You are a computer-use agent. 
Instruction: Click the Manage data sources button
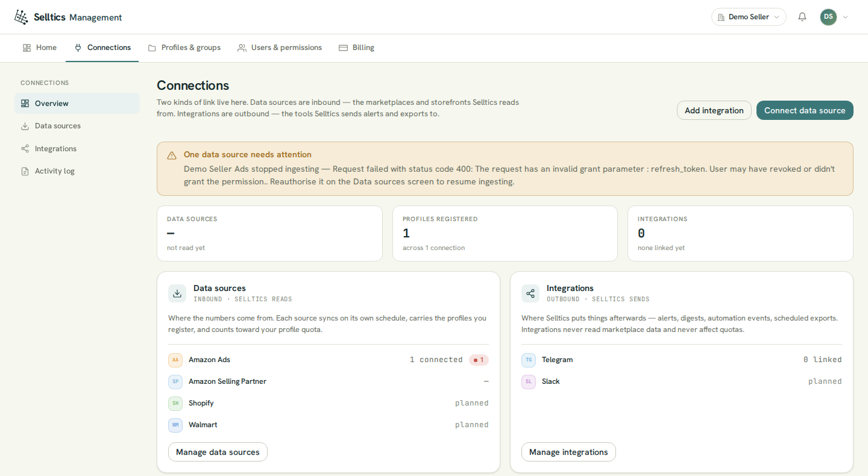[218, 452]
